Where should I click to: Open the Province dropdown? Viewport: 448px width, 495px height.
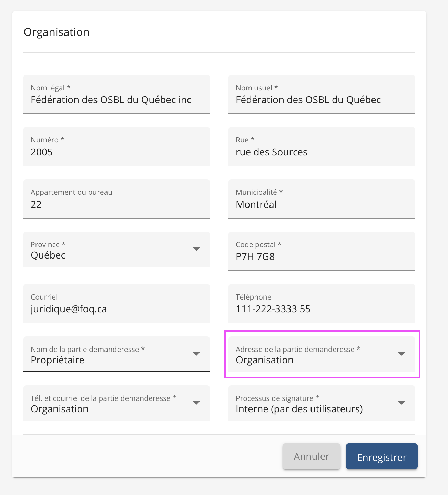[110, 255]
